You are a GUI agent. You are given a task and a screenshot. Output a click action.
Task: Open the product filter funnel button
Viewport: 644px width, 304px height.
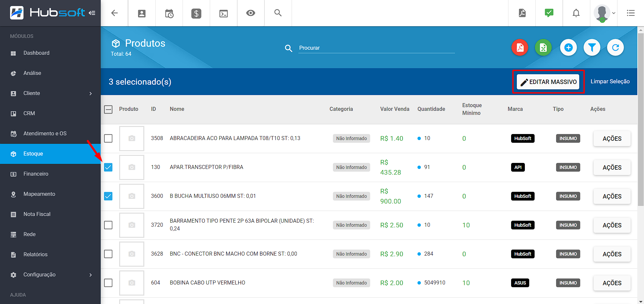point(592,48)
